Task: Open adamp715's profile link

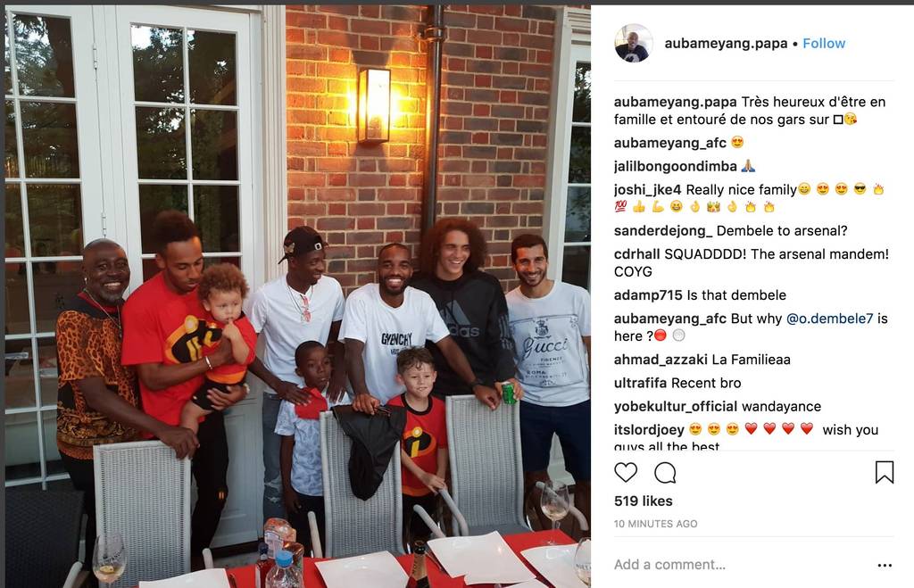Action: [648, 294]
